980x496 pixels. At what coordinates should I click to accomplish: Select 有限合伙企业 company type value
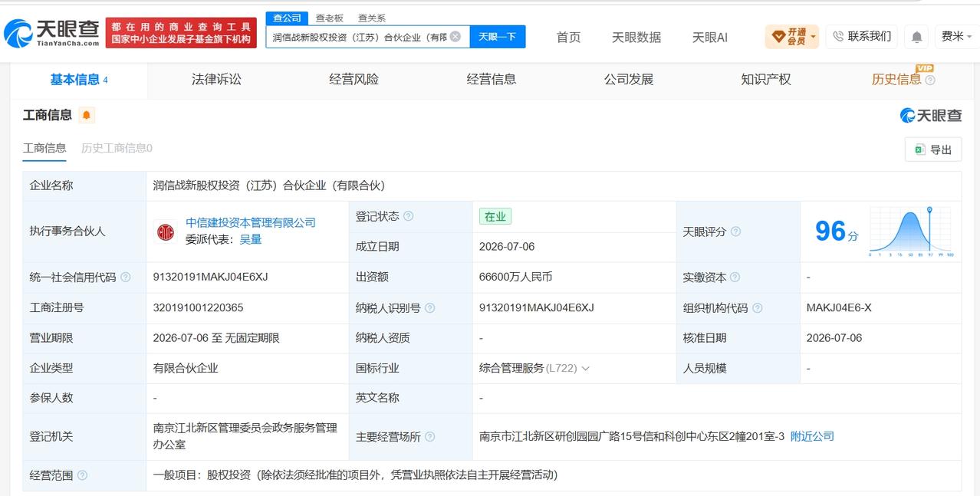(x=186, y=369)
